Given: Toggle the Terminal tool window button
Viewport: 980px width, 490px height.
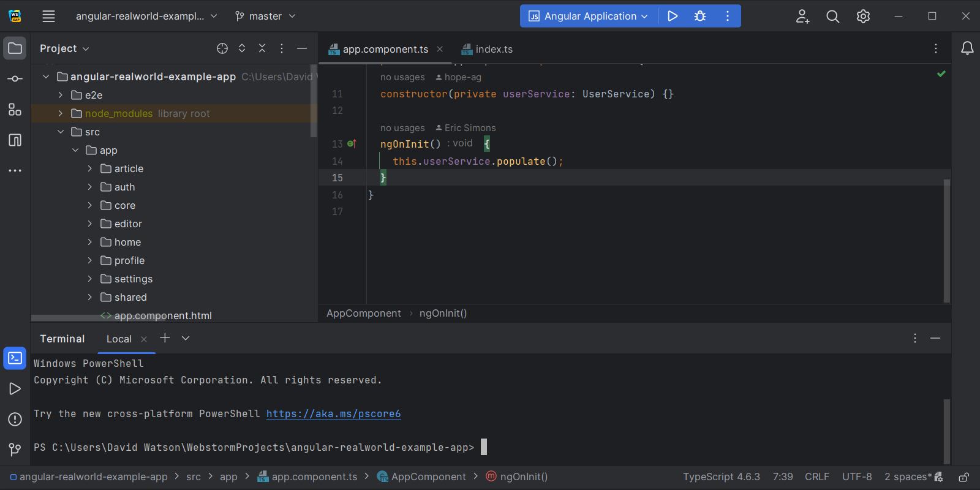Looking at the screenshot, I should tap(15, 358).
